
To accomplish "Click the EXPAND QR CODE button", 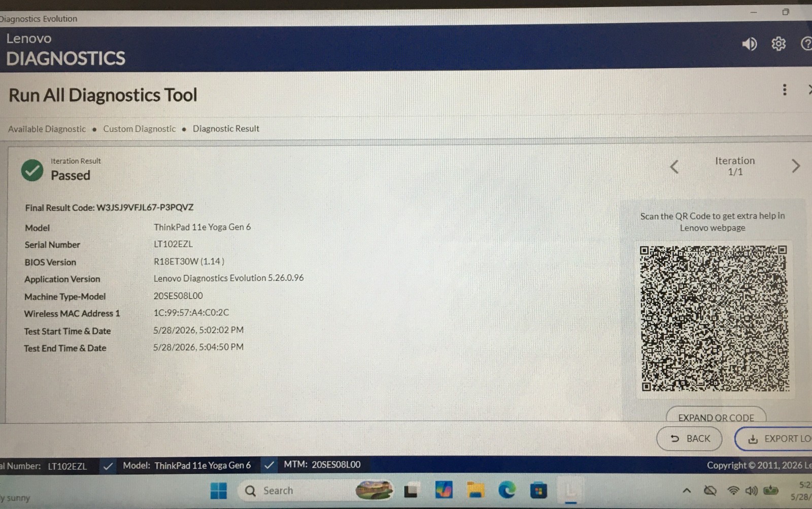I will 716,416.
